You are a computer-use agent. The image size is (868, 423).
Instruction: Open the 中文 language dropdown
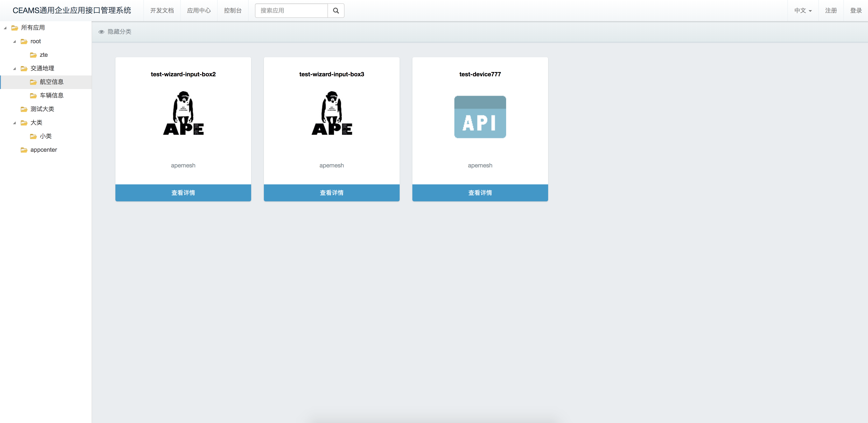pos(803,10)
